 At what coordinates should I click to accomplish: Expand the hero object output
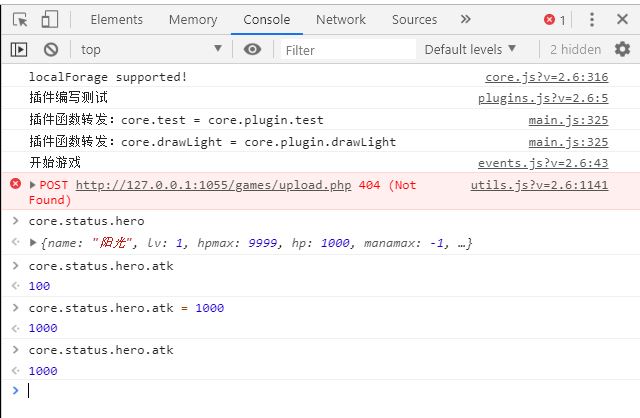[x=33, y=243]
